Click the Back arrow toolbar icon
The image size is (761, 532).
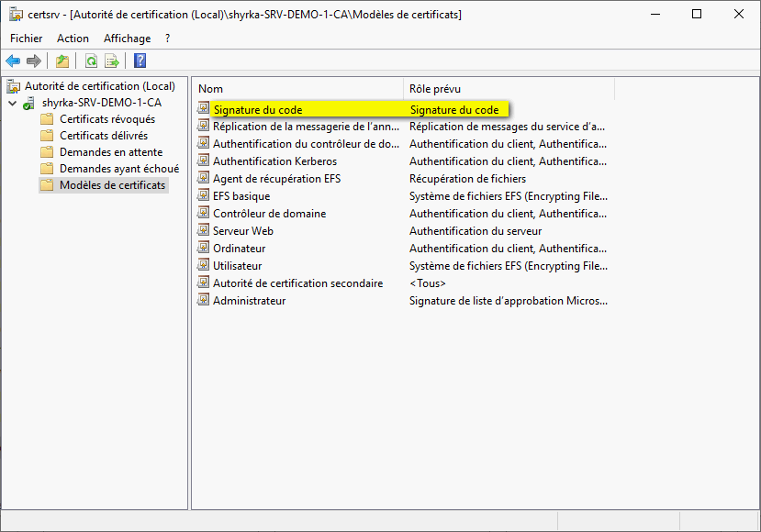pyautogui.click(x=13, y=61)
